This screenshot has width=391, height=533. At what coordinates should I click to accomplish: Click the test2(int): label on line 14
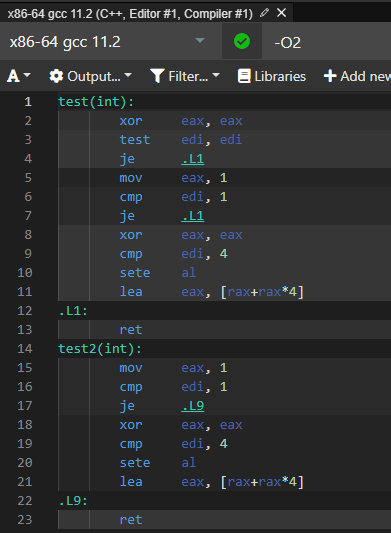(100, 348)
